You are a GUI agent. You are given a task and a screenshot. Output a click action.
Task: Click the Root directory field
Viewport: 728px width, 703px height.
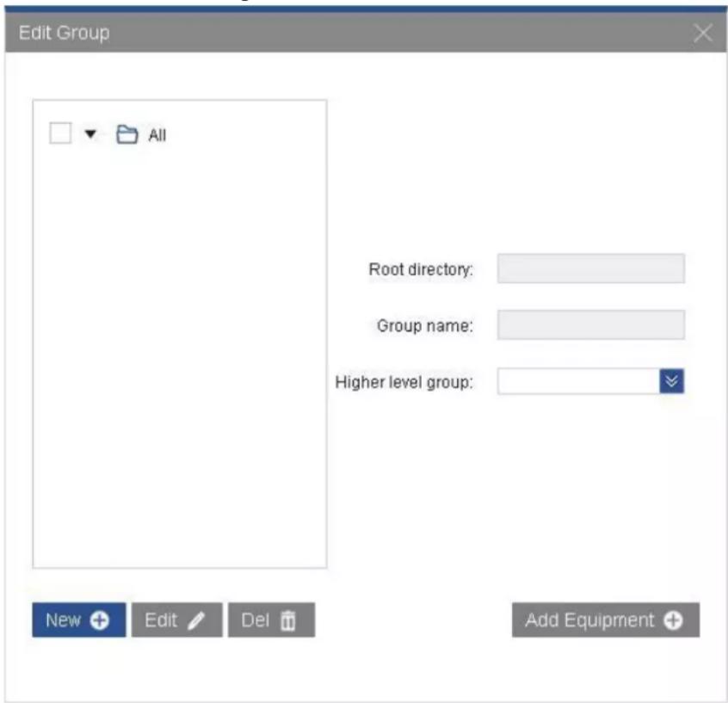tap(590, 268)
